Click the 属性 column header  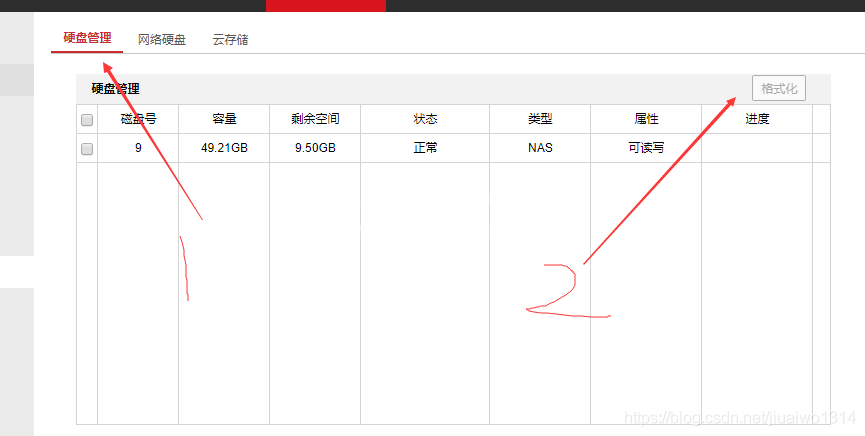646,119
